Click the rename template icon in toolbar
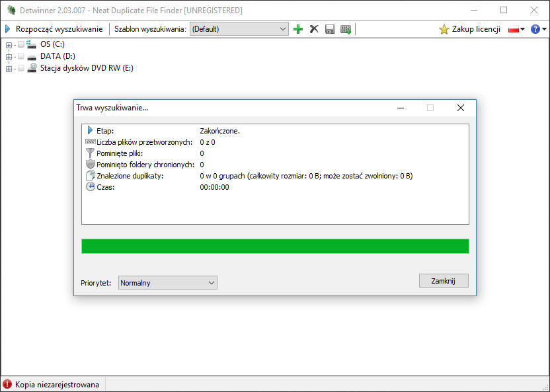 point(346,29)
